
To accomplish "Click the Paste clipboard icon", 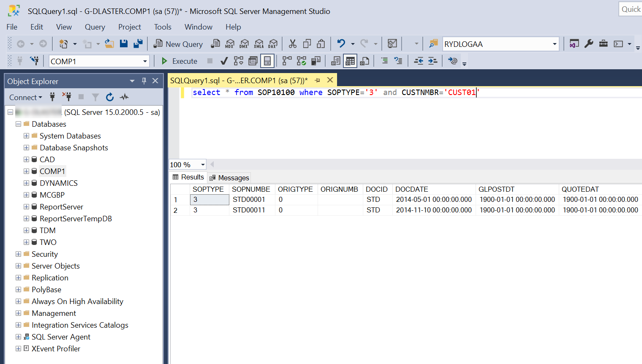I will click(321, 44).
